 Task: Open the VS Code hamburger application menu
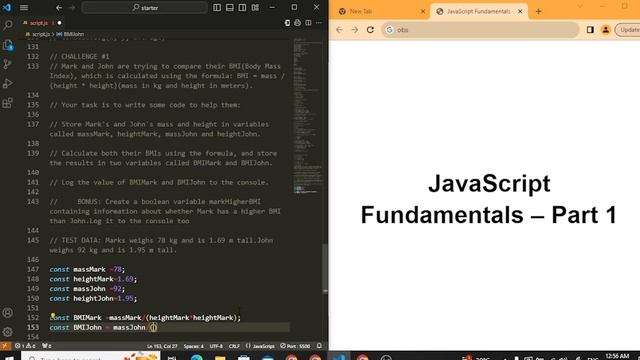(x=24, y=7)
